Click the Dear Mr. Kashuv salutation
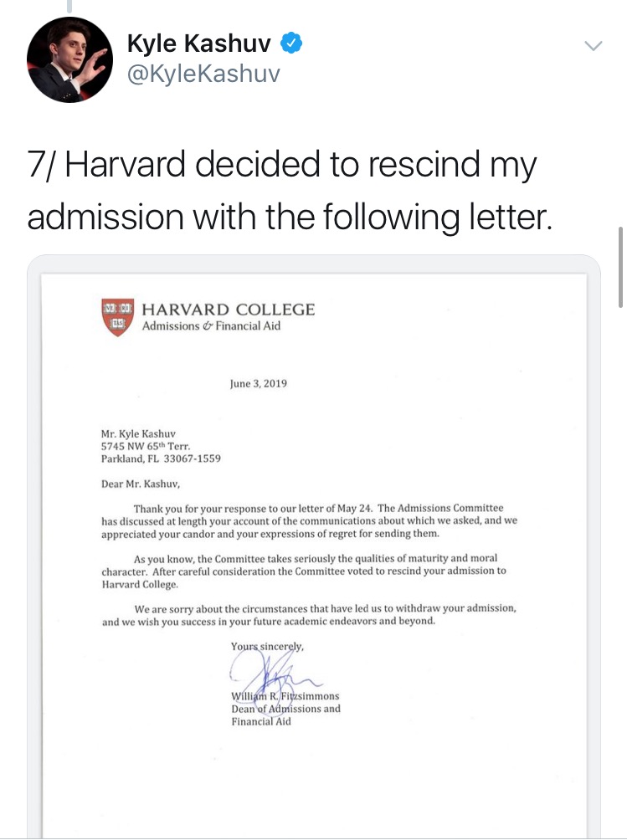 141,484
